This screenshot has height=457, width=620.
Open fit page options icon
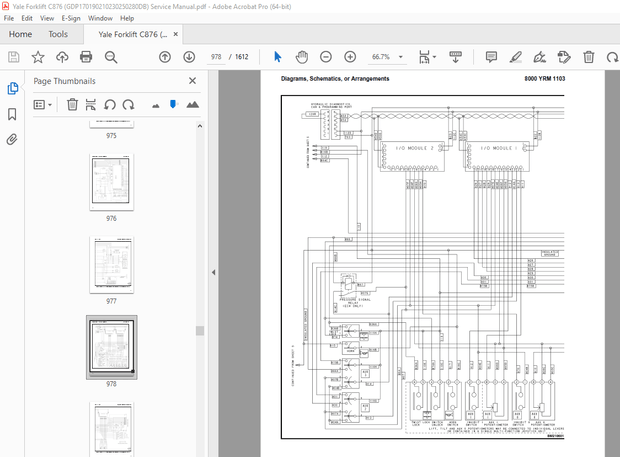click(x=424, y=57)
